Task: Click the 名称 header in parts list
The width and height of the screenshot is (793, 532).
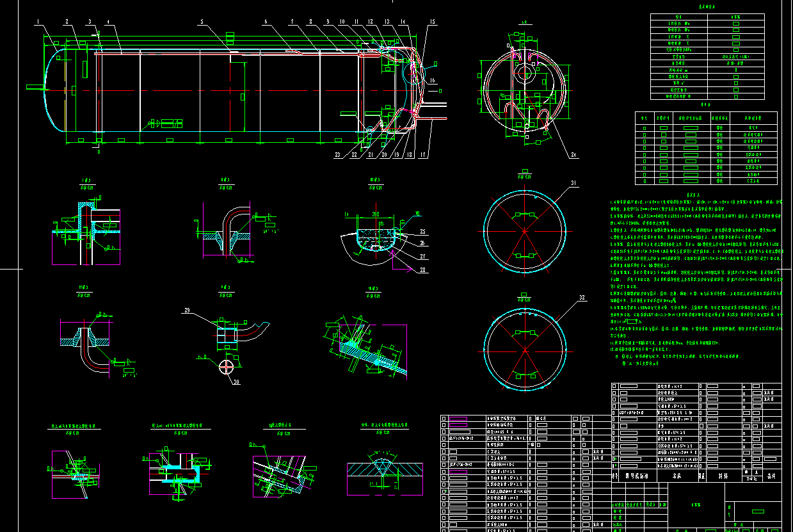Action: (677, 476)
